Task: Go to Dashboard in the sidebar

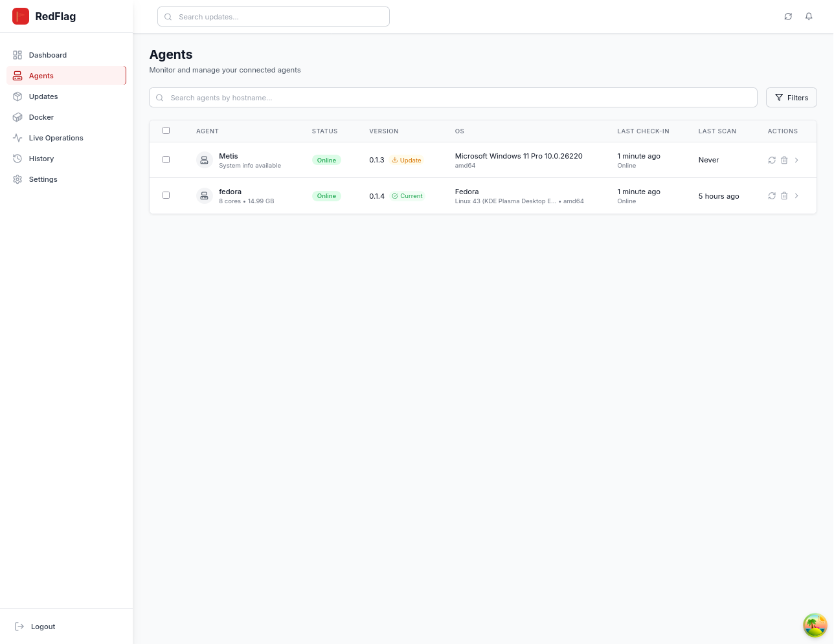Action: point(47,55)
